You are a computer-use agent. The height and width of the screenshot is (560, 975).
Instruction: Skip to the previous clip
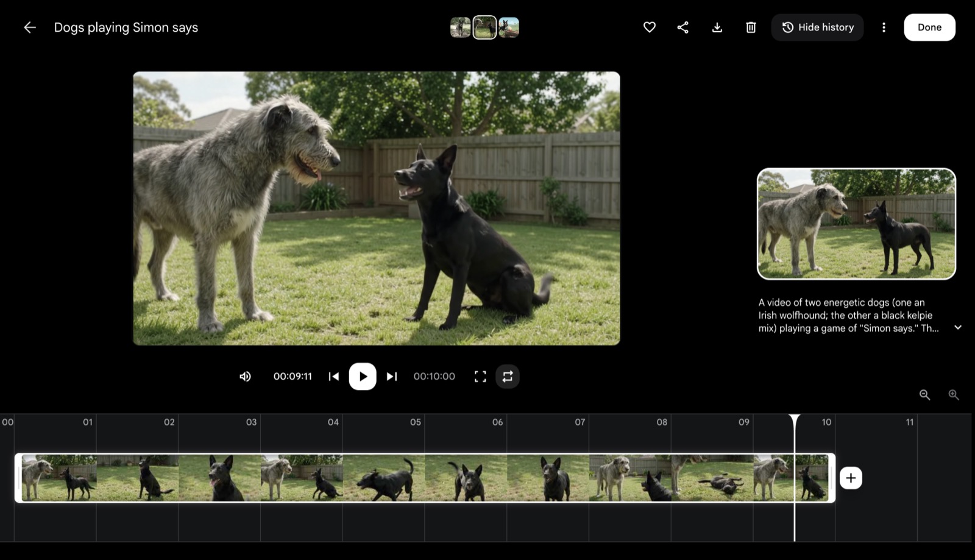[x=333, y=377]
